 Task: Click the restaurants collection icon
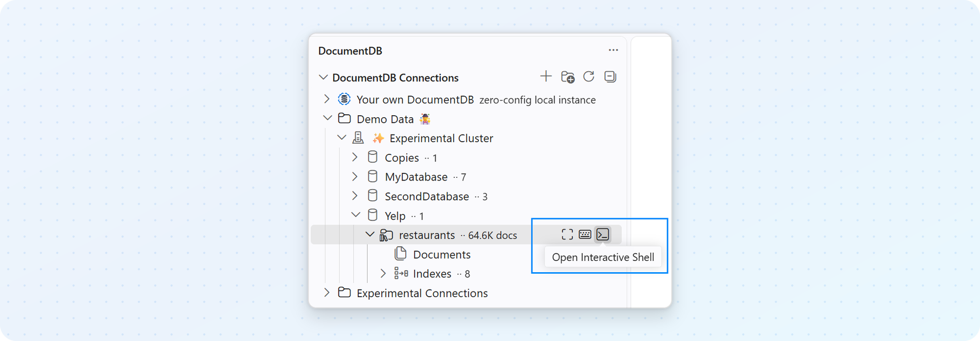point(386,235)
